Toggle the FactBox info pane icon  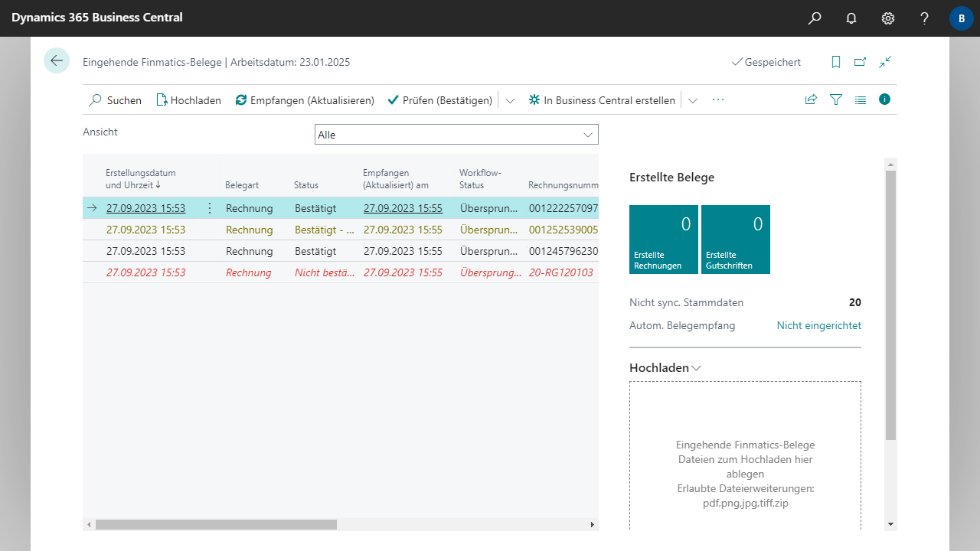[885, 99]
